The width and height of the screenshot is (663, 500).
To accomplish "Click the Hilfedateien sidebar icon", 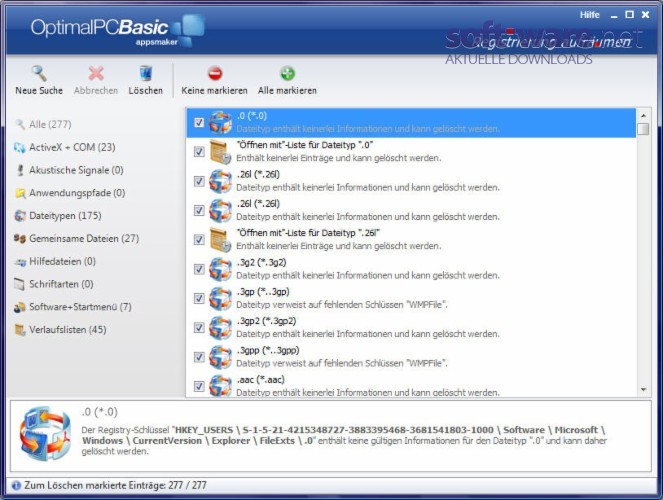I will 19,262.
